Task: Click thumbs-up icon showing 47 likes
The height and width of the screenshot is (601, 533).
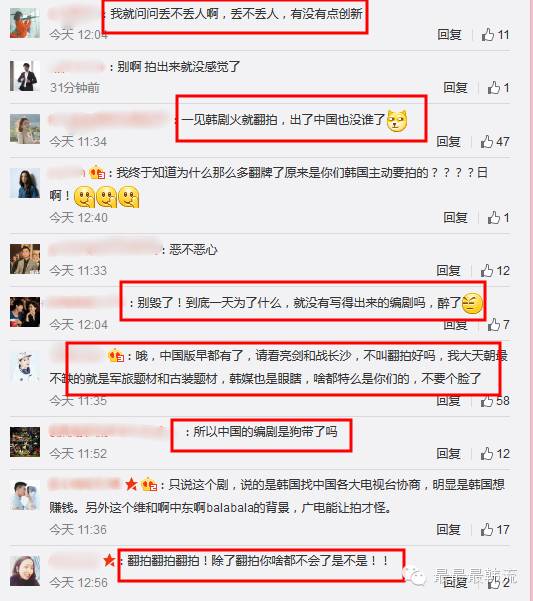Action: point(487,141)
